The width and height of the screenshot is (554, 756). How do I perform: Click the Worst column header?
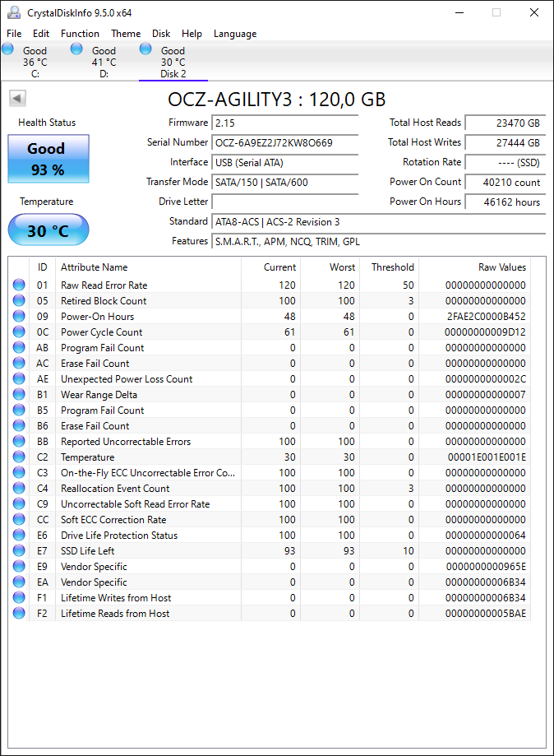point(330,267)
